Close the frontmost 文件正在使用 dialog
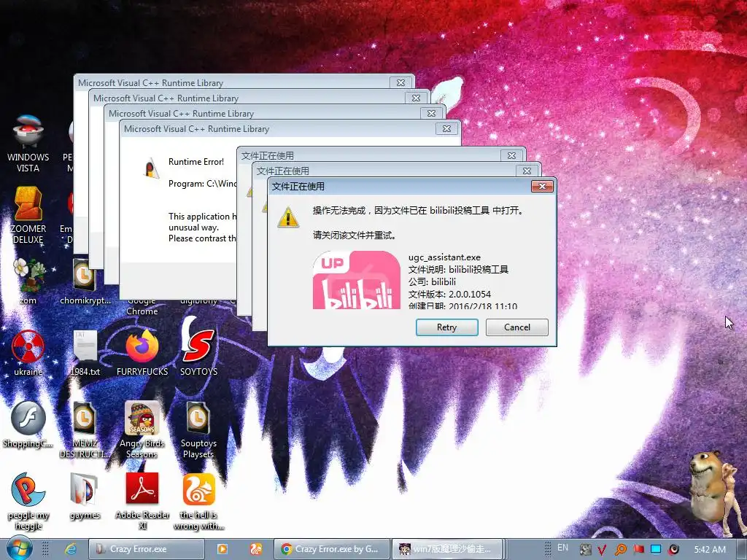747x560 pixels. click(542, 186)
